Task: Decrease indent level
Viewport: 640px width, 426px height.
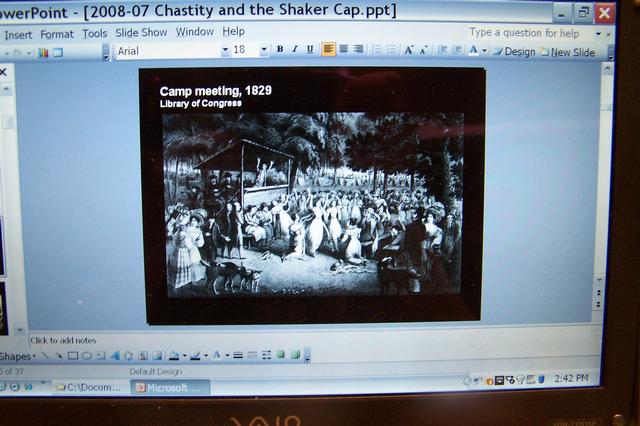Action: 442,50
